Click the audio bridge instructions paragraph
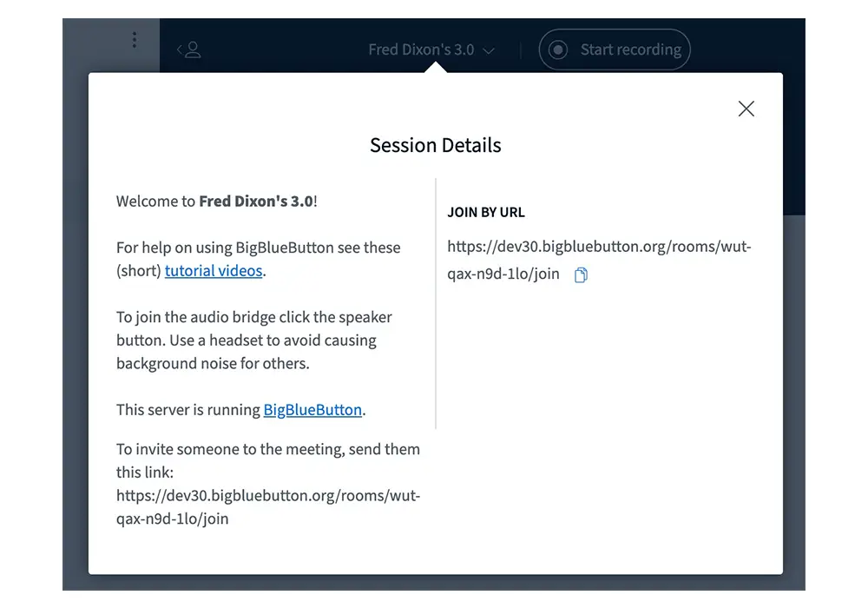The width and height of the screenshot is (868, 608). pos(253,340)
